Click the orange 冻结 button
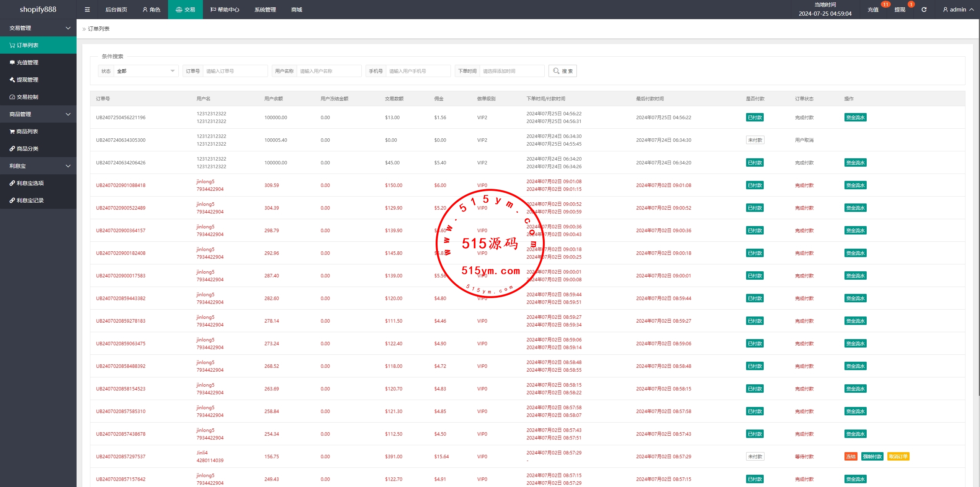The width and height of the screenshot is (980, 487). coord(851,456)
